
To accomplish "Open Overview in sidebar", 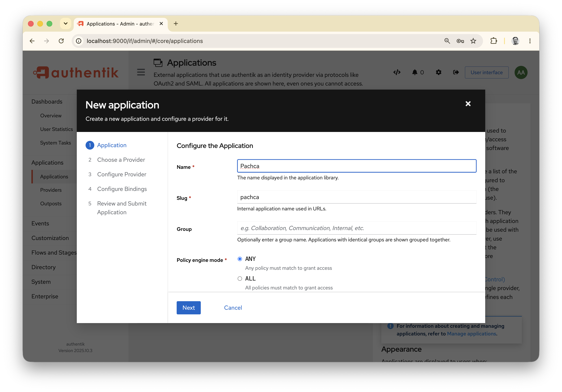I will point(51,116).
